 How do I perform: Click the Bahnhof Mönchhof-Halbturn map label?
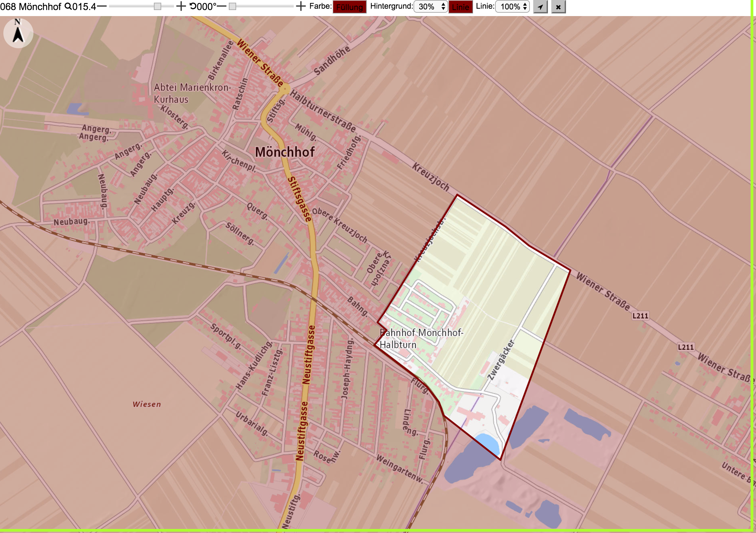click(421, 338)
